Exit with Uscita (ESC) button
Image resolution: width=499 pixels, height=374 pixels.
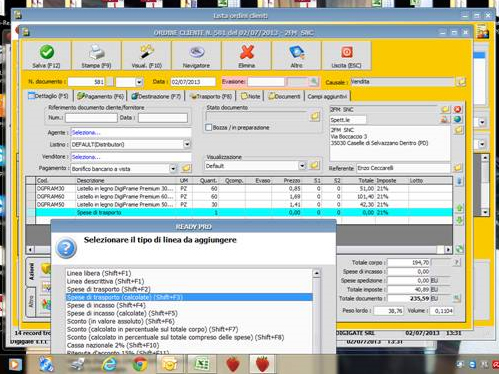tap(346, 56)
